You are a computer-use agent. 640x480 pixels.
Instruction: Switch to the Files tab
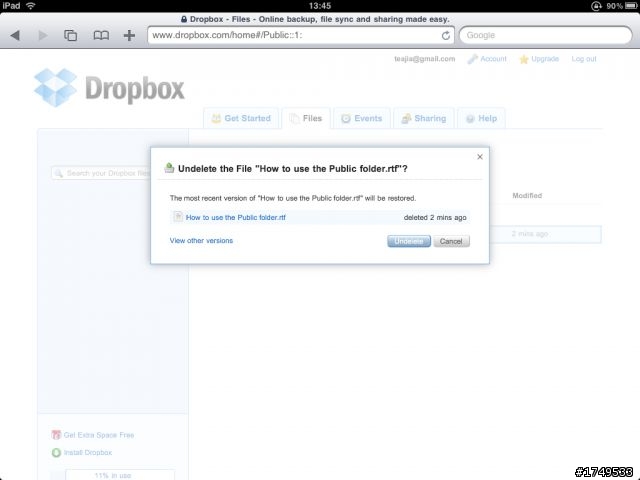[306, 118]
